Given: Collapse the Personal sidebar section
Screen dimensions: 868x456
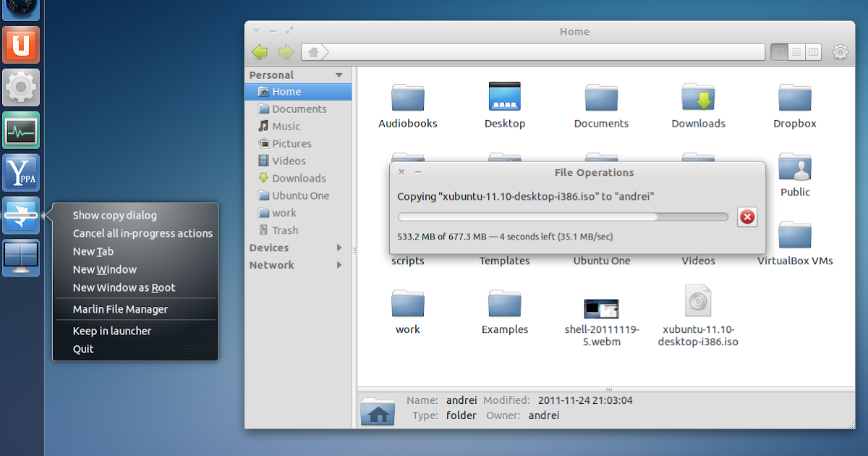Looking at the screenshot, I should 339,75.
